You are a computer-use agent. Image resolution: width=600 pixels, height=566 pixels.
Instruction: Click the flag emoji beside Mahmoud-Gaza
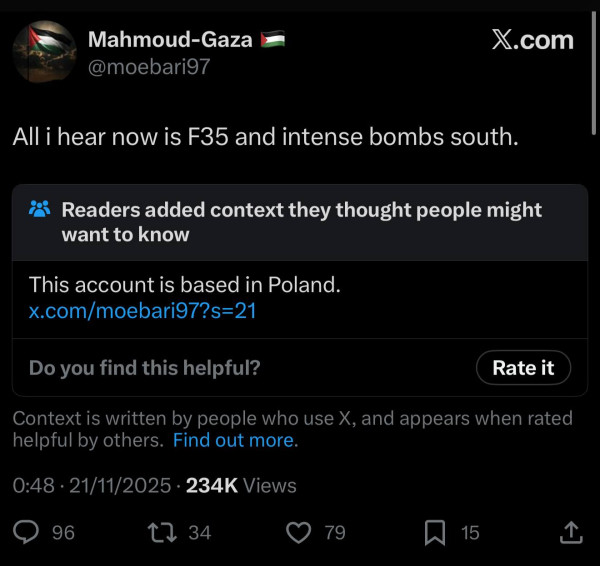click(x=272, y=40)
